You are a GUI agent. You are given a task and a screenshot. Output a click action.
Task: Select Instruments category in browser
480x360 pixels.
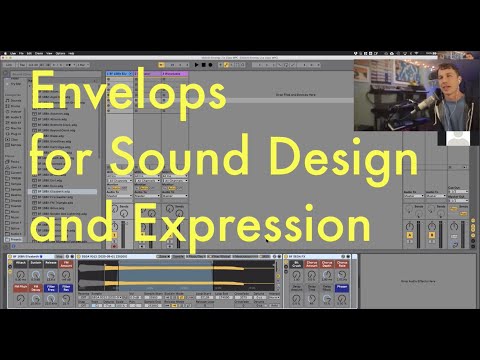point(14,112)
